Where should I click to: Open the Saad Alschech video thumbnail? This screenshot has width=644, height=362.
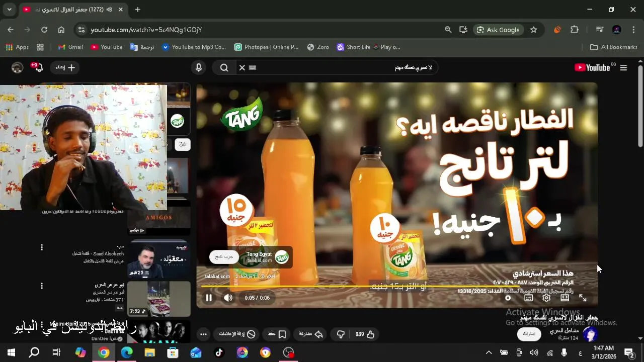click(x=159, y=259)
